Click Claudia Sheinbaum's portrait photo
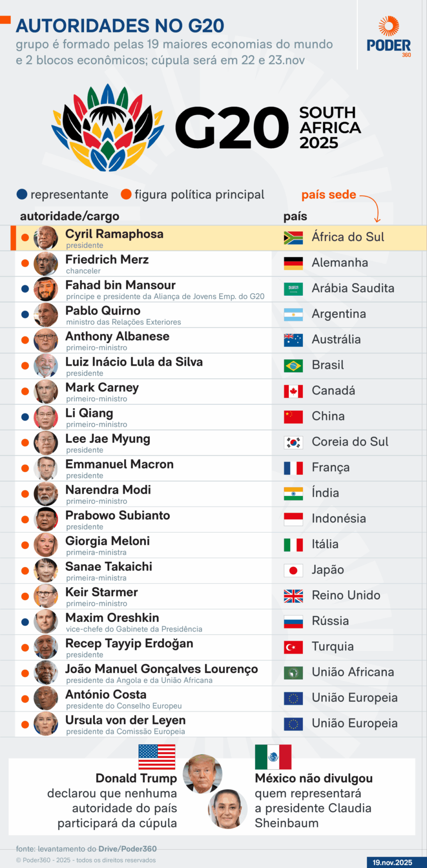 (227, 809)
